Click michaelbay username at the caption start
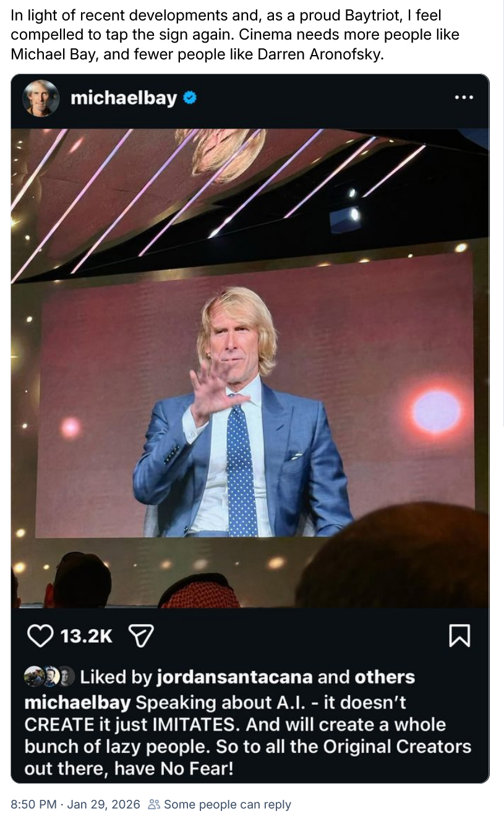 [x=77, y=703]
